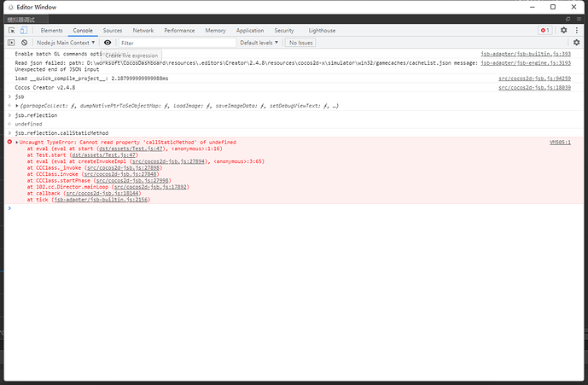Open Test.js:47 link in Test.start line
Image resolution: width=588 pixels, height=385 pixels.
coord(104,155)
